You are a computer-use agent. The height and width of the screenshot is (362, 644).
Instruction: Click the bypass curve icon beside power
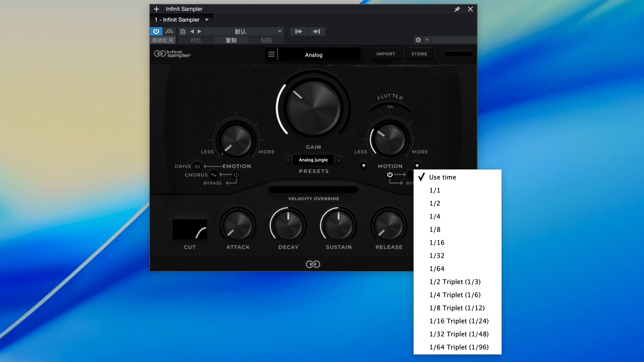click(169, 31)
